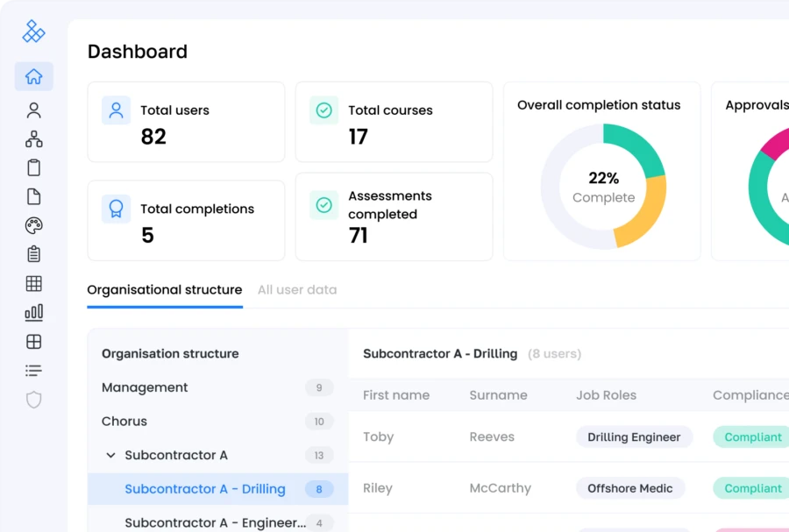Open the organisation hierarchy icon in sidebar

pos(33,138)
